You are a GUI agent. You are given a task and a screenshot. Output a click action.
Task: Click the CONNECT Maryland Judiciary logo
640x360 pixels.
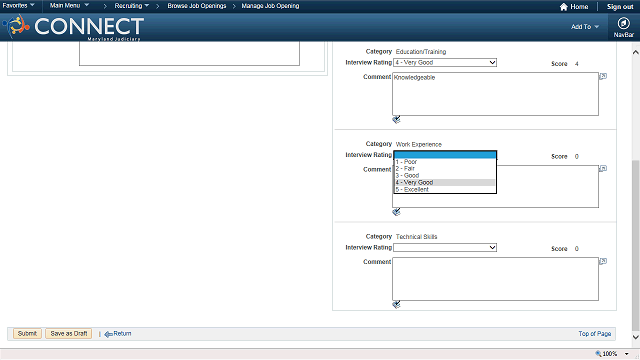tap(73, 28)
